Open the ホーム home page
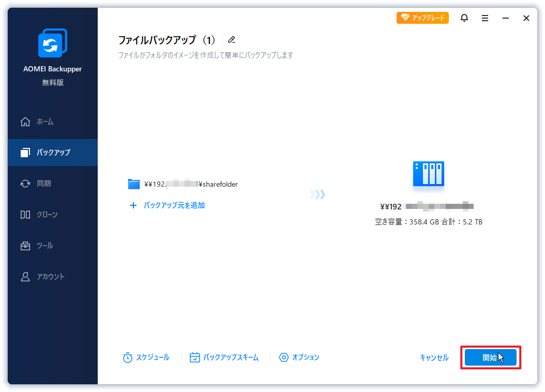Viewport: 545px width, 392px height. tap(53, 122)
